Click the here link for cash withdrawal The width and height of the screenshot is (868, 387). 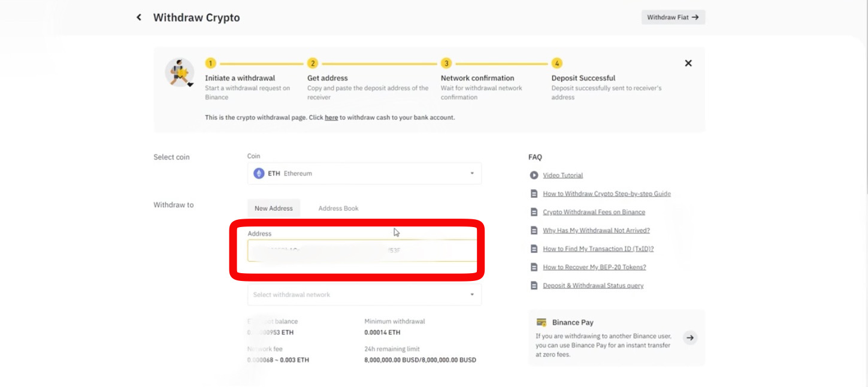pyautogui.click(x=331, y=117)
